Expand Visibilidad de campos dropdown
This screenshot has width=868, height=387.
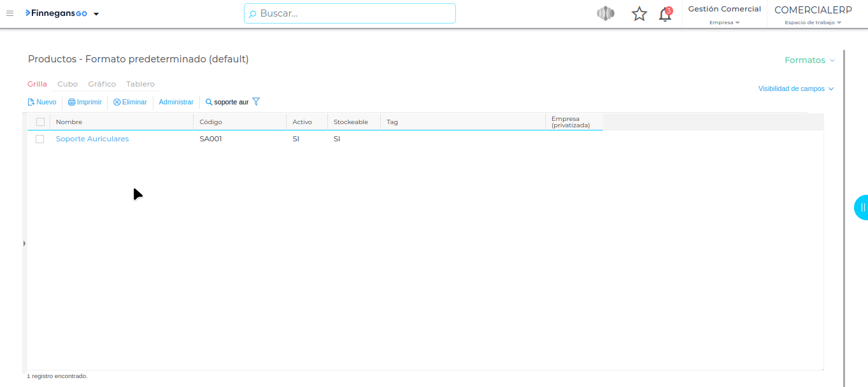(x=795, y=89)
